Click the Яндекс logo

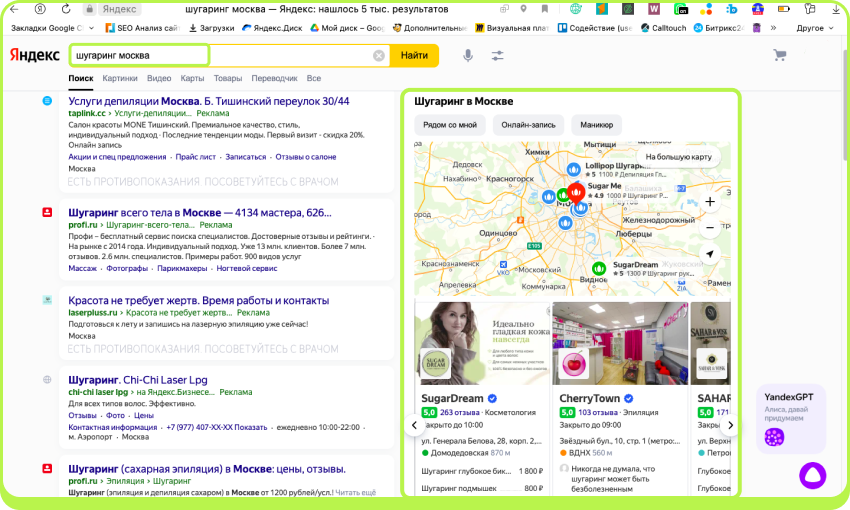coord(35,55)
